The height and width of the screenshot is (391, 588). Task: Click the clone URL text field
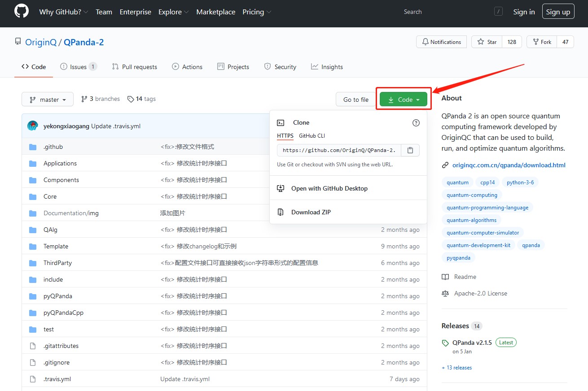pyautogui.click(x=339, y=150)
